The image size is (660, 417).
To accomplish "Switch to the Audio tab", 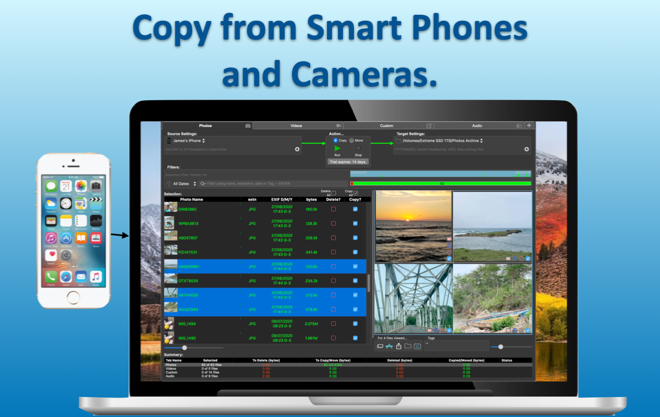I will (x=477, y=126).
